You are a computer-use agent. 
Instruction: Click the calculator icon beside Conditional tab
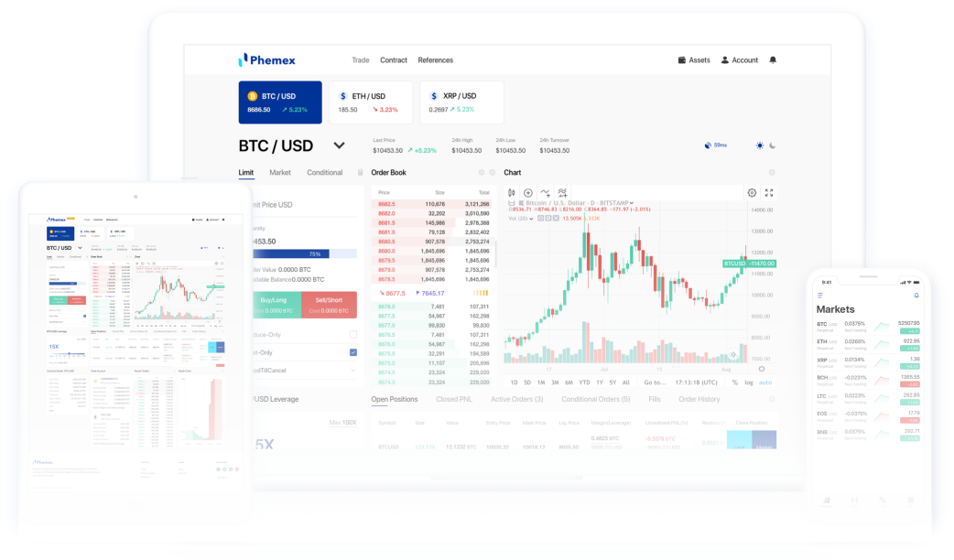tap(360, 173)
